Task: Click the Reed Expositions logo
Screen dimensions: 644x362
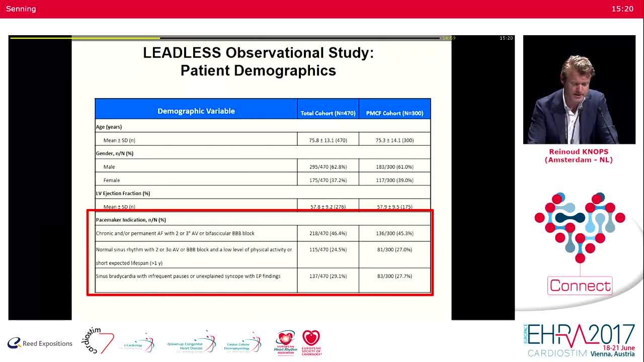Action: point(40,343)
